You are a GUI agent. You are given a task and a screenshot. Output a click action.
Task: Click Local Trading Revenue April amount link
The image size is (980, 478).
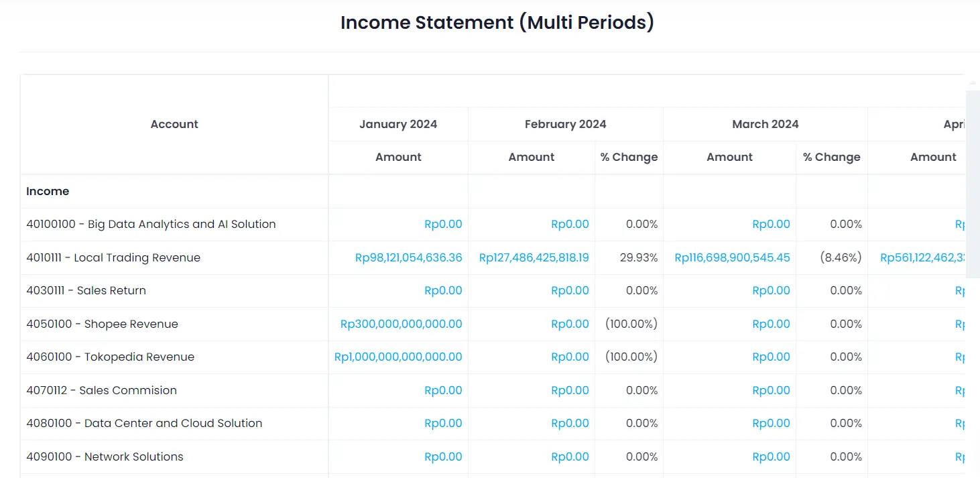pyautogui.click(x=922, y=257)
